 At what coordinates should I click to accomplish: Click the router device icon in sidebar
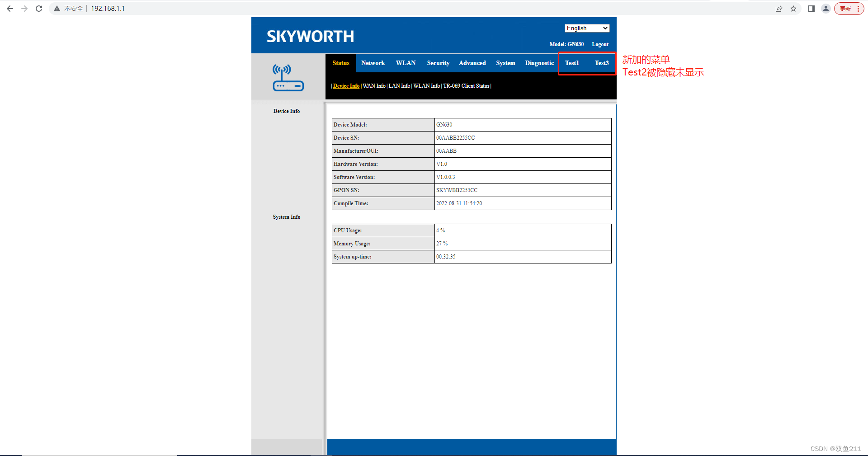pyautogui.click(x=288, y=77)
